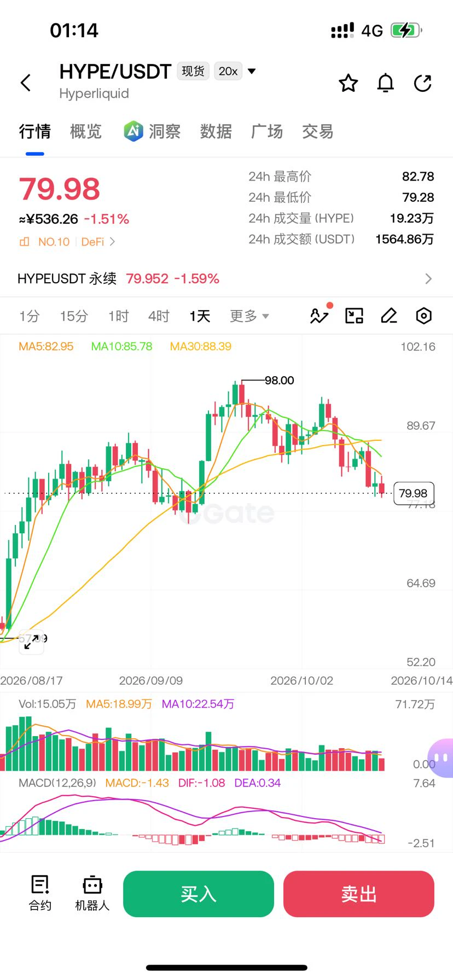The height and width of the screenshot is (980, 453).
Task: Open the 数据 tab
Action: pyautogui.click(x=216, y=131)
